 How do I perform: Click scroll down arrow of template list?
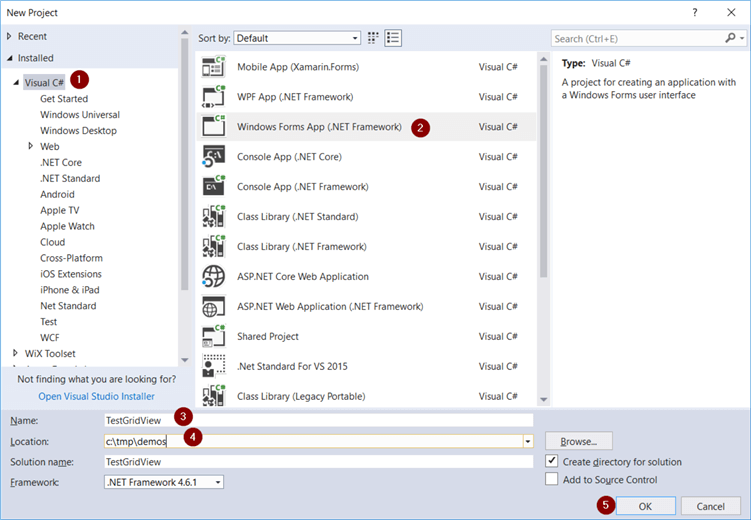(543, 399)
